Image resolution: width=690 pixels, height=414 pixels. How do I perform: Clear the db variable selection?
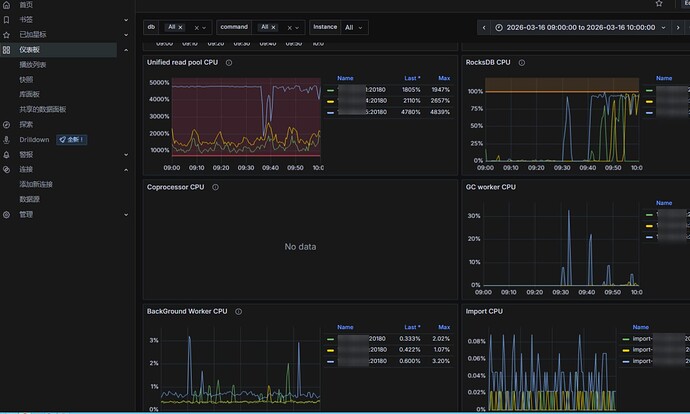pyautogui.click(x=196, y=28)
